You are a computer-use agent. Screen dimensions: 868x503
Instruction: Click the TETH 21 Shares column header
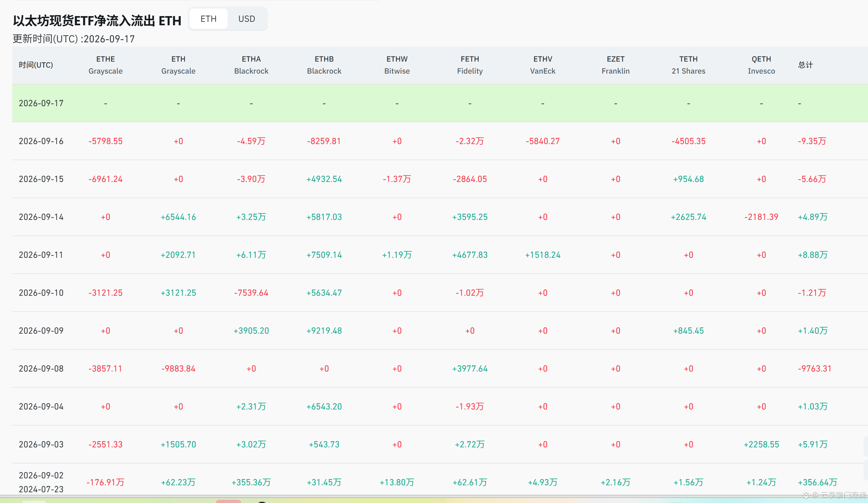tap(688, 65)
